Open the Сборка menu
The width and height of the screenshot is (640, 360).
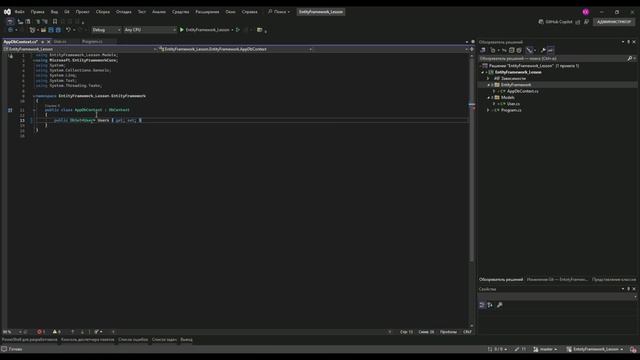point(102,12)
